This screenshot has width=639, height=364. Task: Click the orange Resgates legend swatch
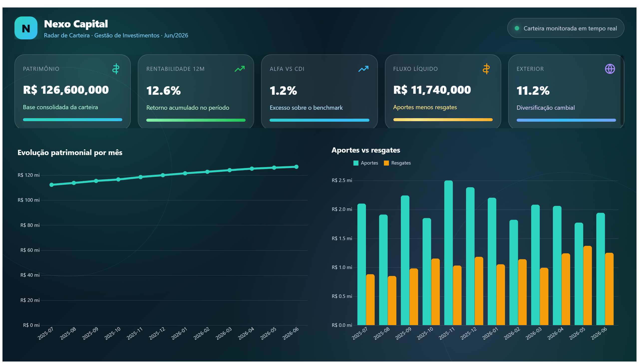point(386,163)
